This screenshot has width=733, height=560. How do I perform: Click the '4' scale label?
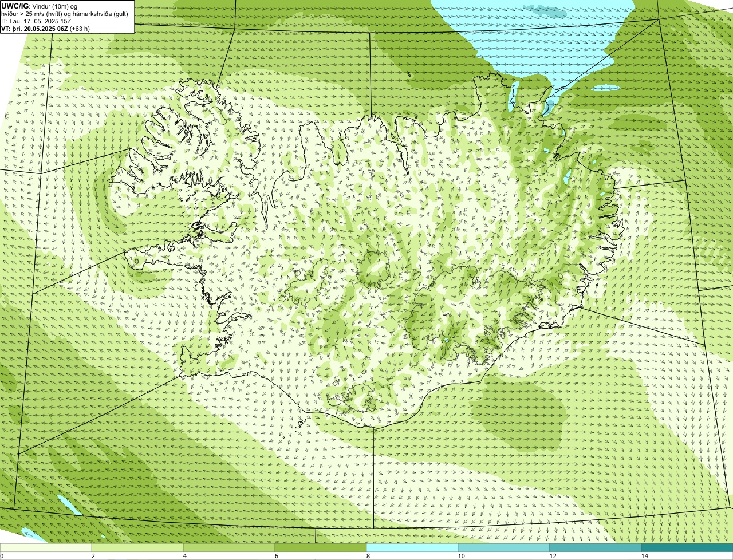(x=184, y=556)
